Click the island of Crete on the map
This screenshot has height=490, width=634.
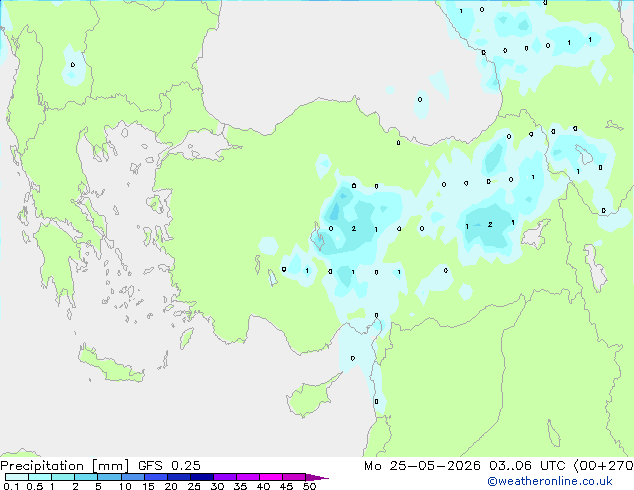[110, 364]
